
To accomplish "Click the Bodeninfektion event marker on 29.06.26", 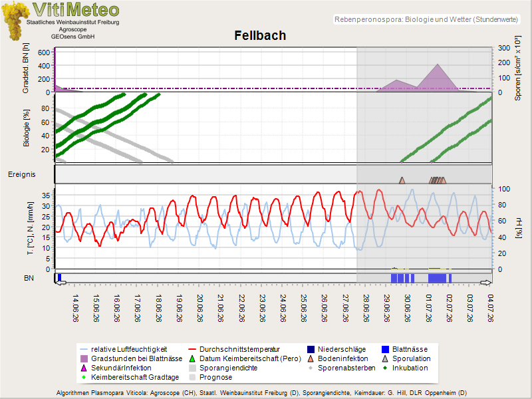I will point(402,180).
